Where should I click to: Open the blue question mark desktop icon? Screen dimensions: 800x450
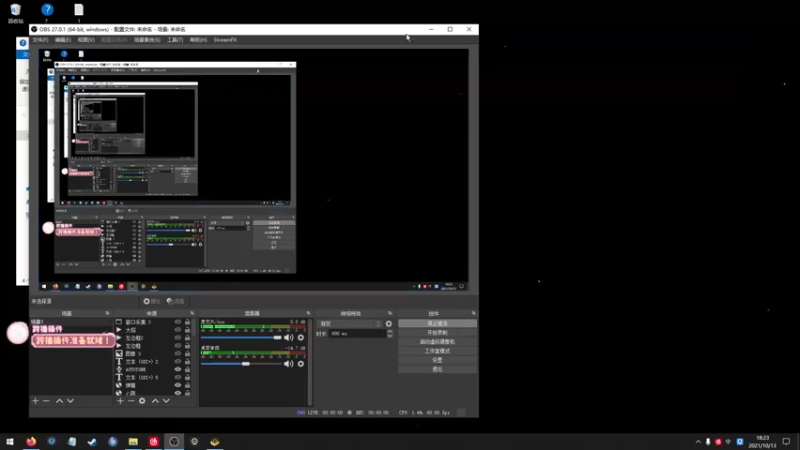coord(47,13)
